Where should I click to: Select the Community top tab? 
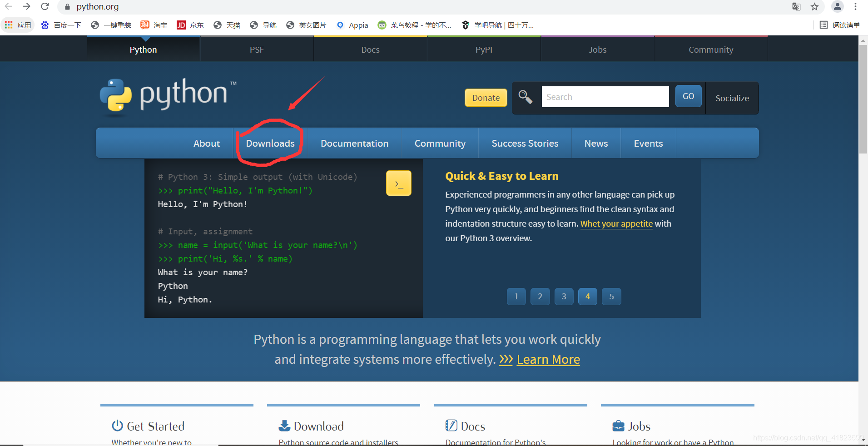pos(711,50)
